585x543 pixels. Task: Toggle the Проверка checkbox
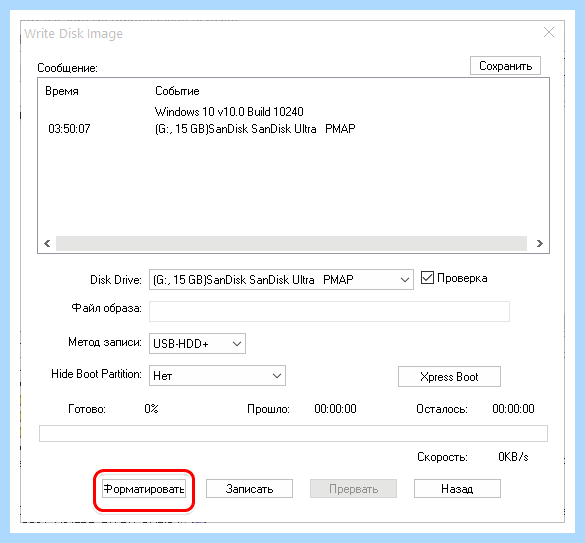[x=427, y=278]
